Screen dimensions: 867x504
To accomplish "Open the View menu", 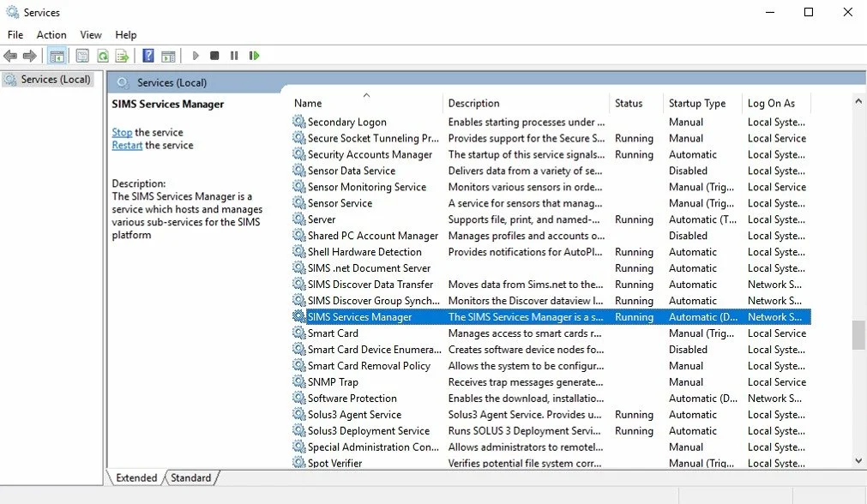I will 91,35.
